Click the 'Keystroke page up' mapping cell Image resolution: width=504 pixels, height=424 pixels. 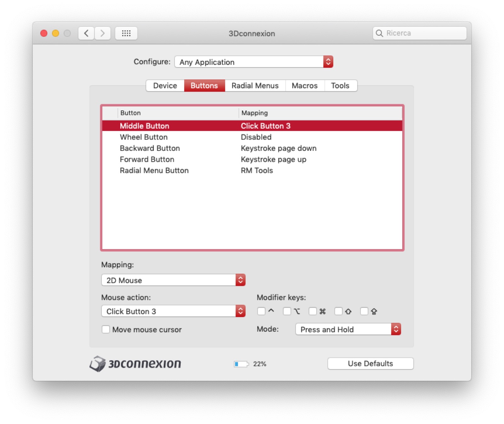pyautogui.click(x=273, y=159)
